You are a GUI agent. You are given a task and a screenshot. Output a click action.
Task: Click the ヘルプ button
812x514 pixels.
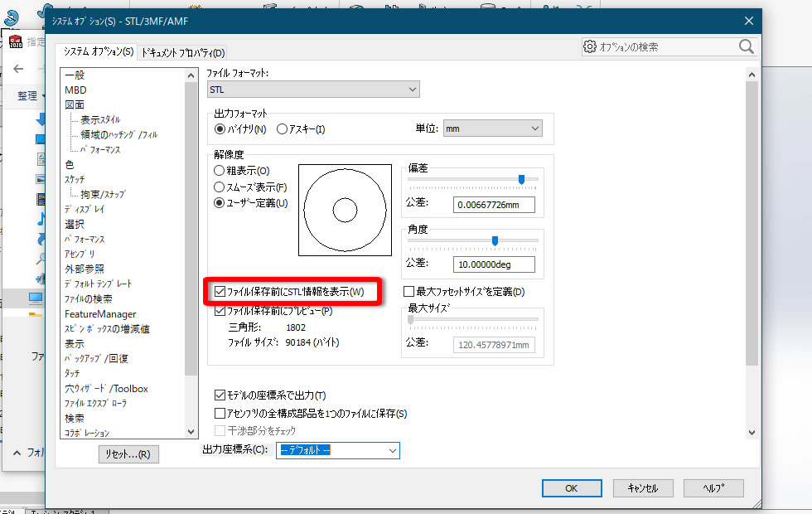(x=713, y=488)
